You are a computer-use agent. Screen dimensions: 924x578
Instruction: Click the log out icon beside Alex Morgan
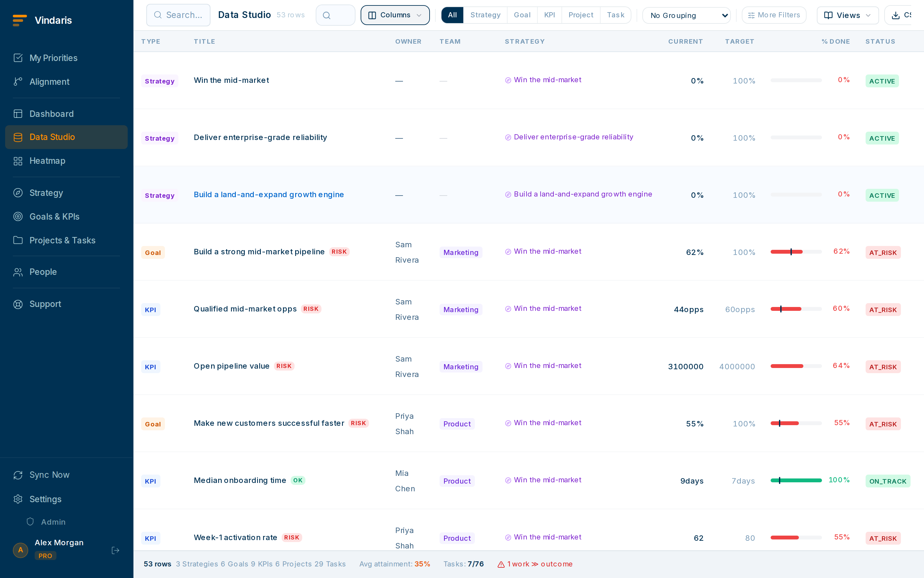tap(115, 550)
